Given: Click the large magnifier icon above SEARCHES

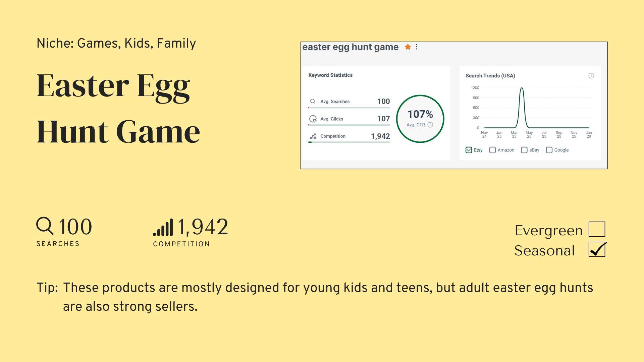Looking at the screenshot, I should click(45, 226).
